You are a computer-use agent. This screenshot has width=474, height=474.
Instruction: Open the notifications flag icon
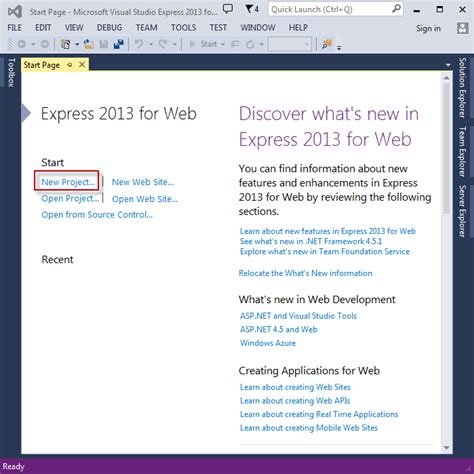[x=249, y=9]
